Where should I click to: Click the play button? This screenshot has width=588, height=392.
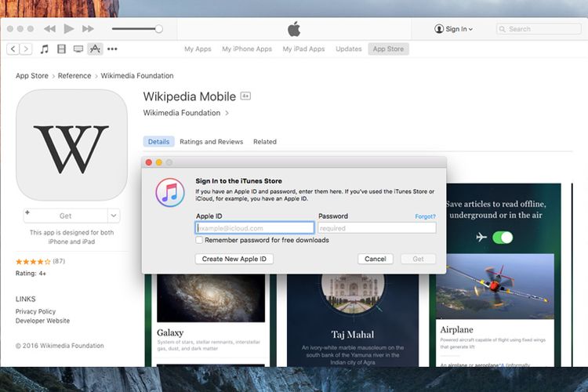coord(69,28)
